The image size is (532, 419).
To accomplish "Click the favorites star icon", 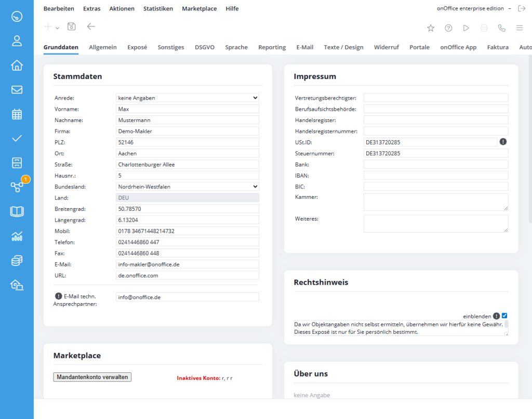I will click(431, 28).
